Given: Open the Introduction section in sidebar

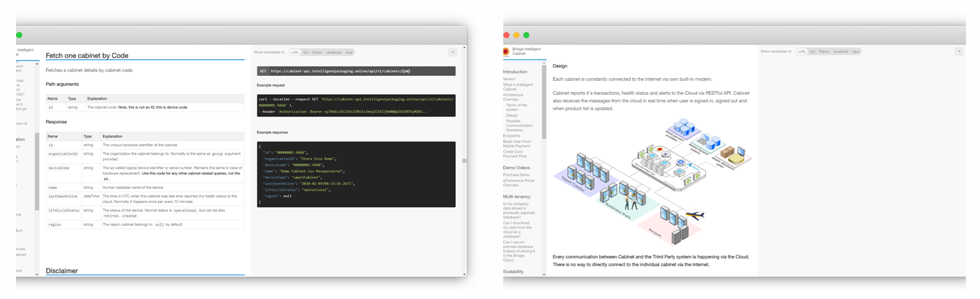Looking at the screenshot, I should [x=515, y=72].
